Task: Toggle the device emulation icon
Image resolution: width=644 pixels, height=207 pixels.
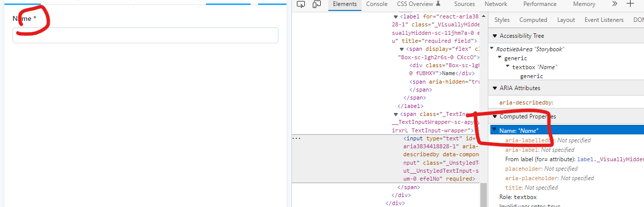Action: [317, 4]
